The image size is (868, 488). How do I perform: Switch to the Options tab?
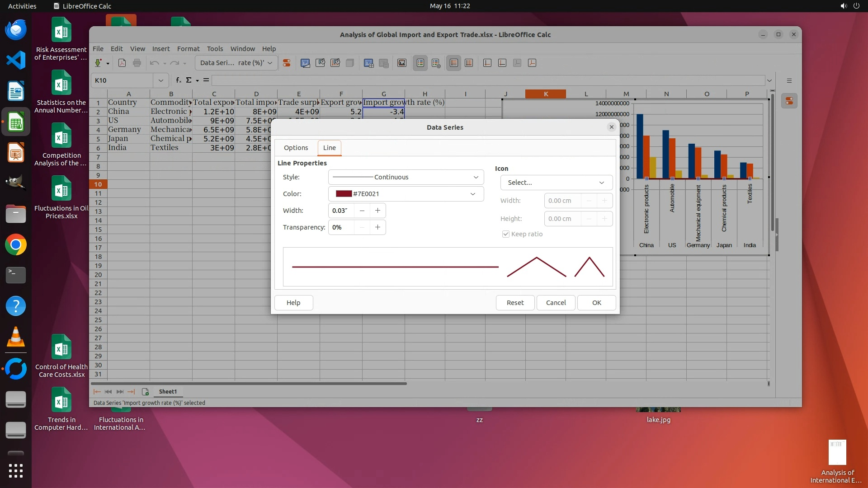point(296,148)
